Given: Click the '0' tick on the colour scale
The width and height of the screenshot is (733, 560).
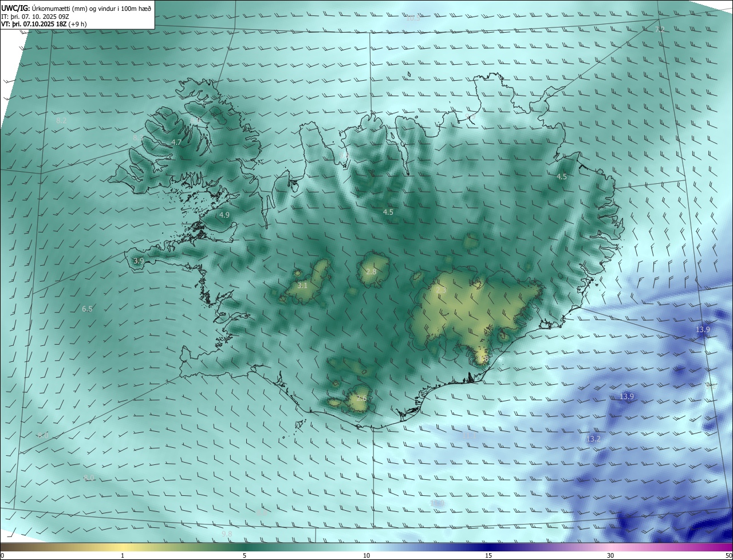Looking at the screenshot, I should click(2, 555).
